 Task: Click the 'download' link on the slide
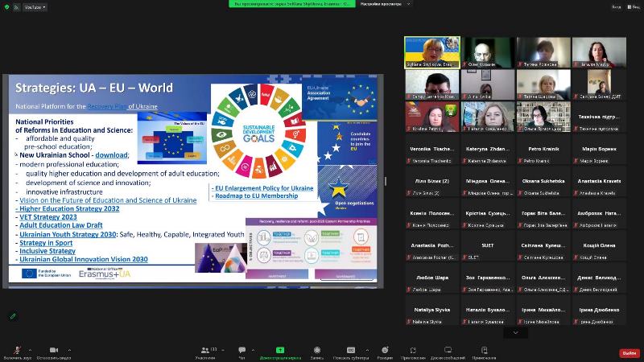112,155
